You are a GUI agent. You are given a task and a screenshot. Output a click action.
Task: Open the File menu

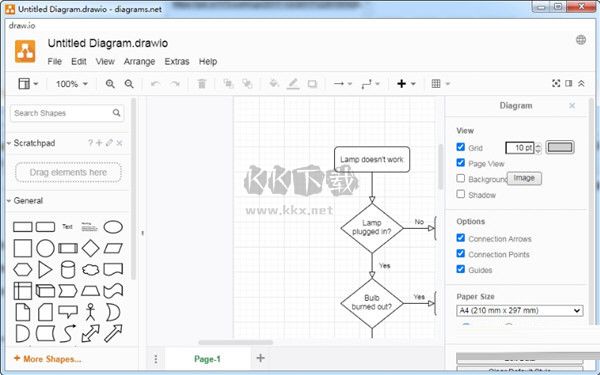click(54, 62)
